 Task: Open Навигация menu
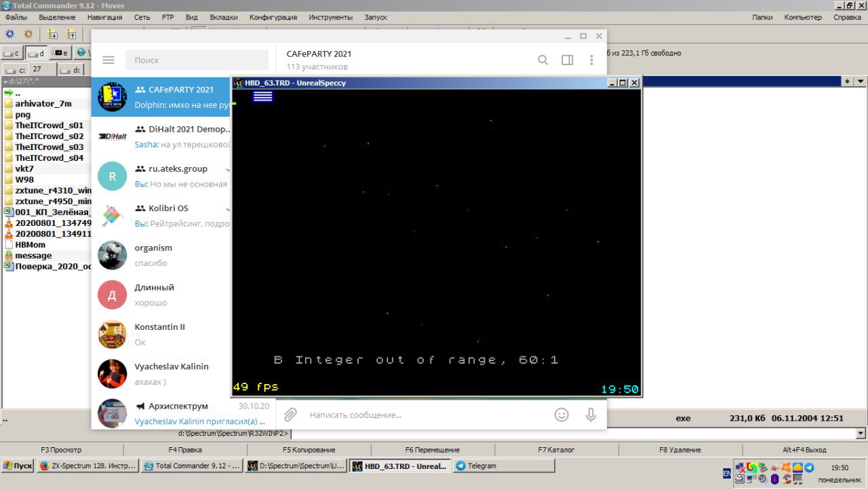pos(105,17)
